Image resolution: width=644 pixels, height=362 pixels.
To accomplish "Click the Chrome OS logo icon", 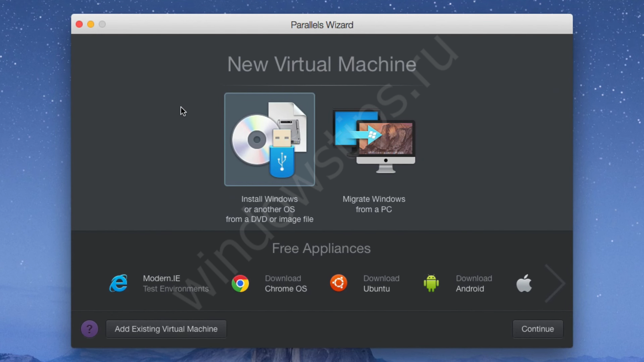I will [x=240, y=284].
